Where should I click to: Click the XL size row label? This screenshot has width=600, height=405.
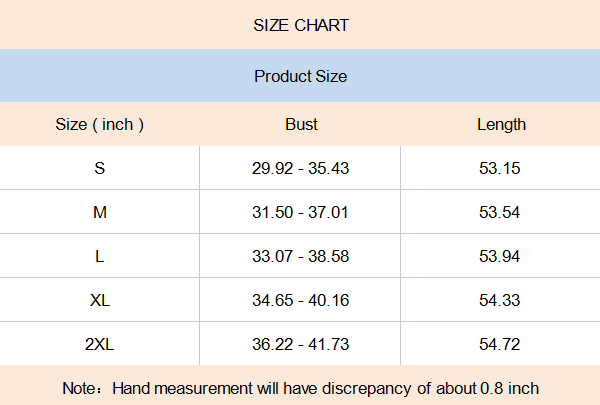[x=100, y=300]
